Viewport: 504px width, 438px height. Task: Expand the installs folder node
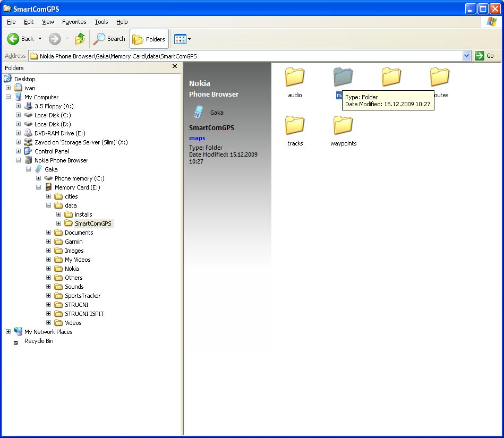pyautogui.click(x=58, y=214)
